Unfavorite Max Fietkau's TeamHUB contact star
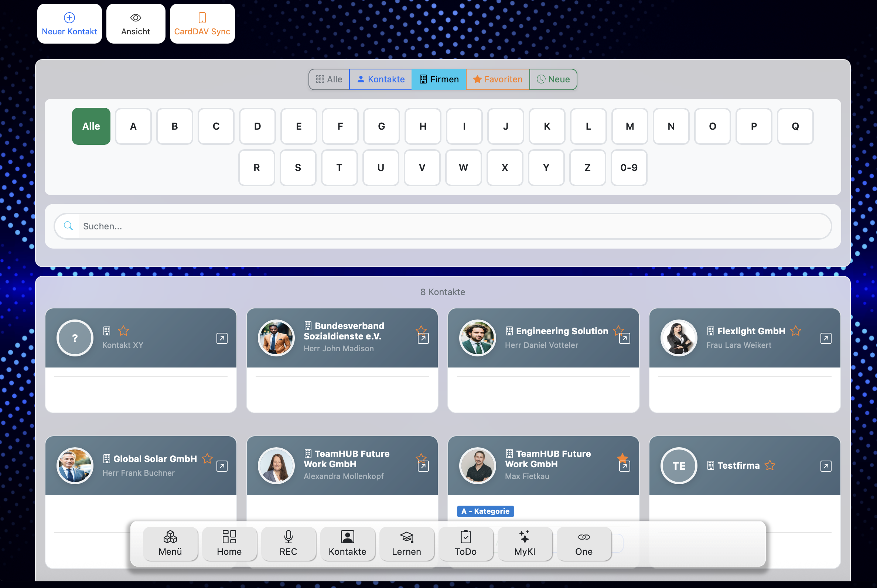The width and height of the screenshot is (877, 588). point(622,458)
